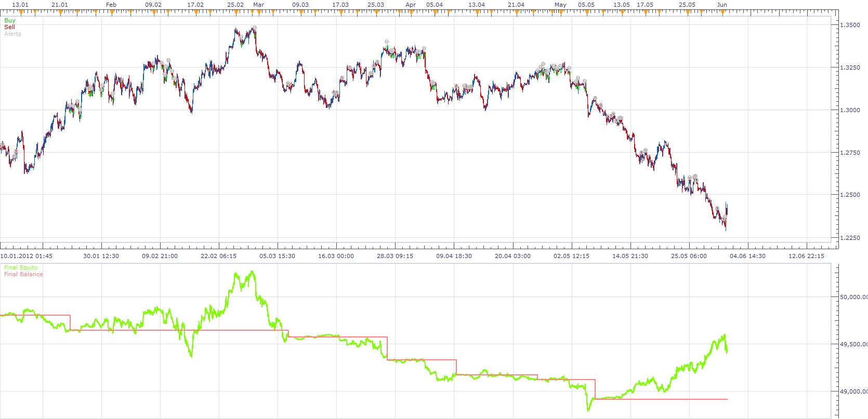Click the 05.05 date label on the top axis
The width and height of the screenshot is (868, 419).
tap(586, 5)
